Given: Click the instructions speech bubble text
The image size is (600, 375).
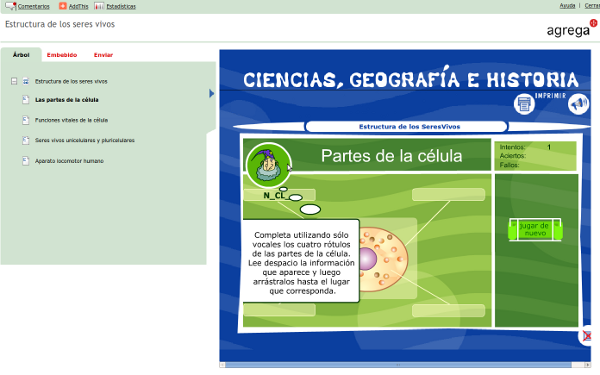Looking at the screenshot, I should click(301, 263).
